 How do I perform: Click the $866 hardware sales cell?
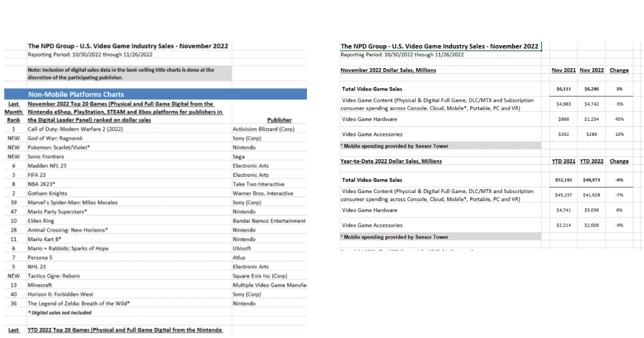click(x=563, y=119)
